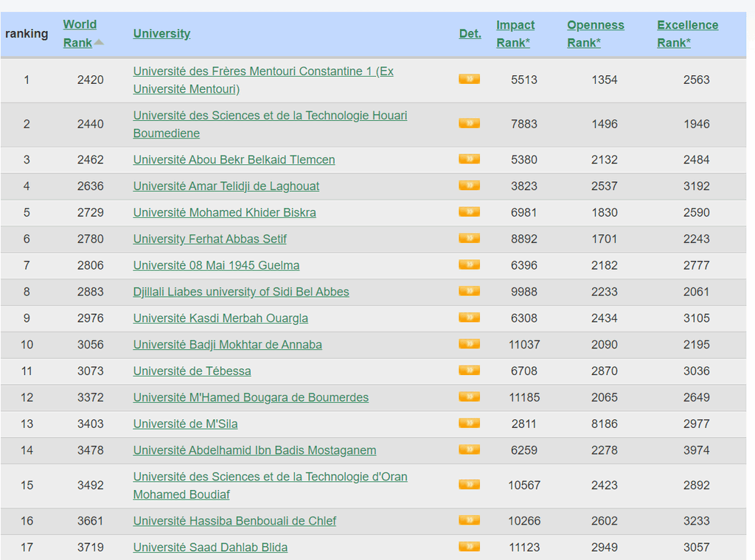
Task: Click details icon for Université Amar Telidji de Laghouat
Action: click(469, 185)
